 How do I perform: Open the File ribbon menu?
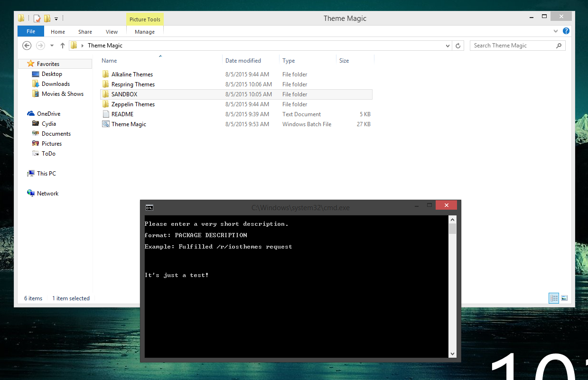coord(31,31)
